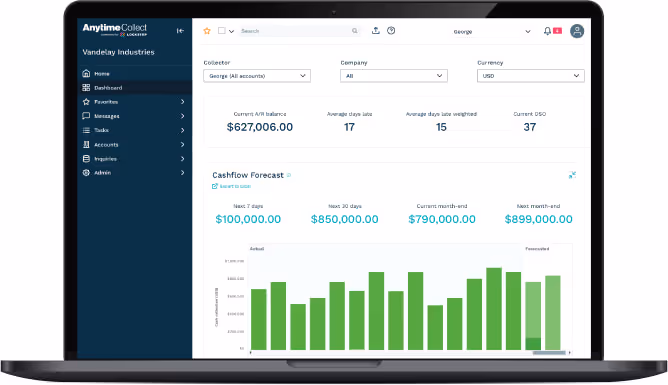Open the George user dropdown
Image resolution: width=668 pixels, height=385 pixels.
click(x=492, y=32)
